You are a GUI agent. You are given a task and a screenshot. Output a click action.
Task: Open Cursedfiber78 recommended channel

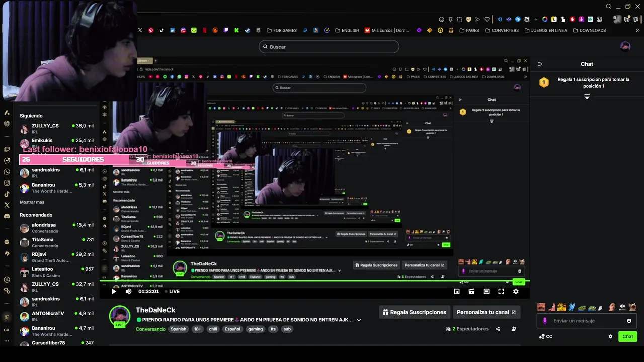click(x=57, y=343)
